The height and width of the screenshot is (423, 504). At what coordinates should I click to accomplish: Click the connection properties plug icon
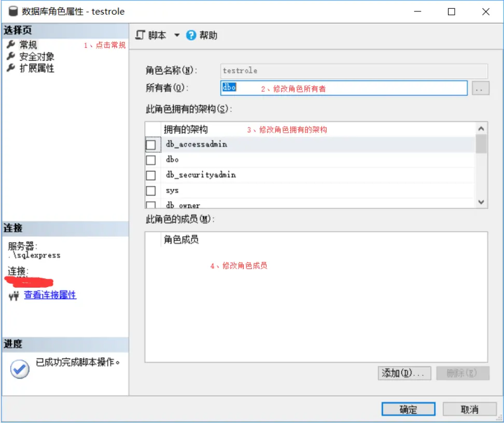click(14, 295)
